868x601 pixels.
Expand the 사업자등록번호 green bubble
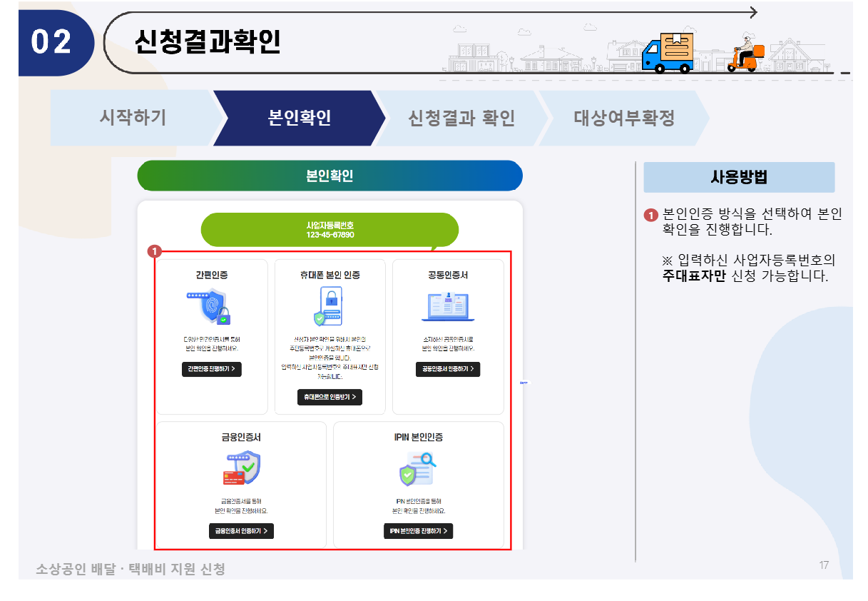click(x=330, y=230)
